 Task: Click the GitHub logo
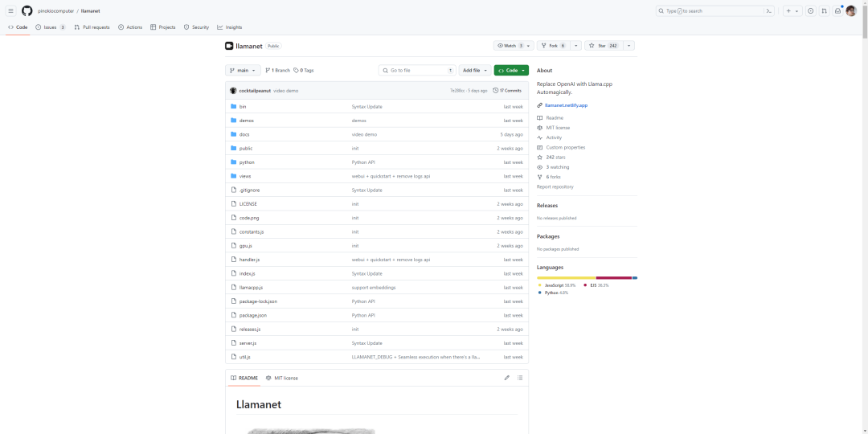(x=27, y=11)
